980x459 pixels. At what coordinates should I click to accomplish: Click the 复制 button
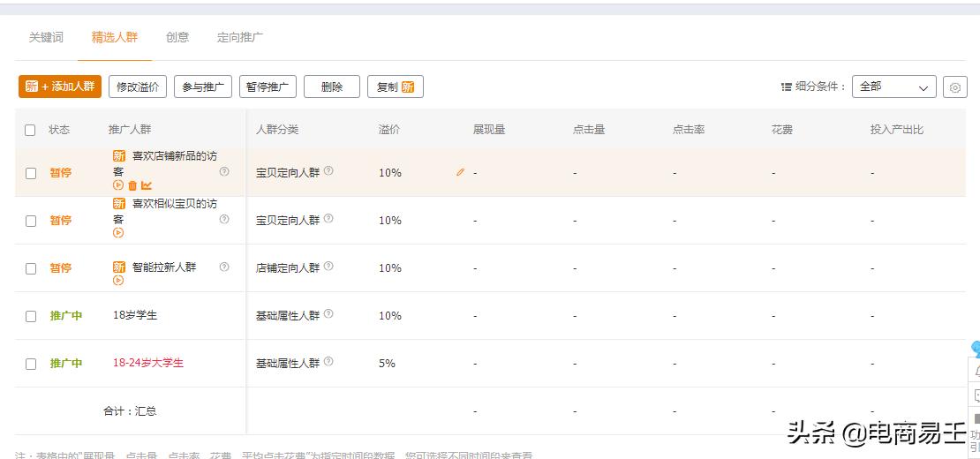pos(396,87)
